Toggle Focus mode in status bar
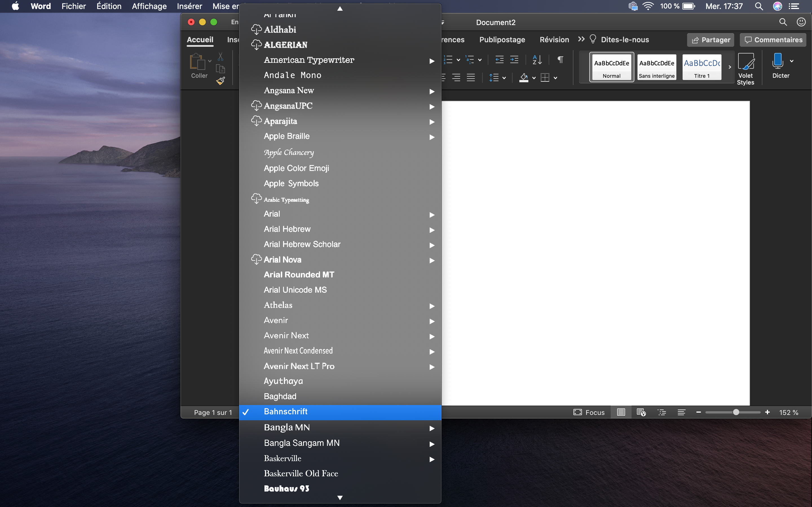The width and height of the screenshot is (812, 507). [x=589, y=412]
